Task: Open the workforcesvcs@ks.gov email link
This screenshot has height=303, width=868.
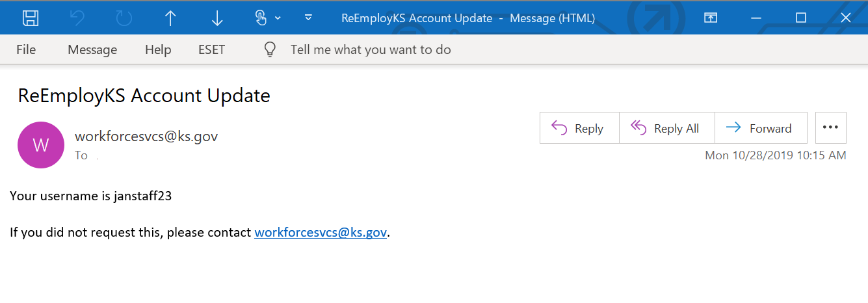Action: click(x=321, y=232)
